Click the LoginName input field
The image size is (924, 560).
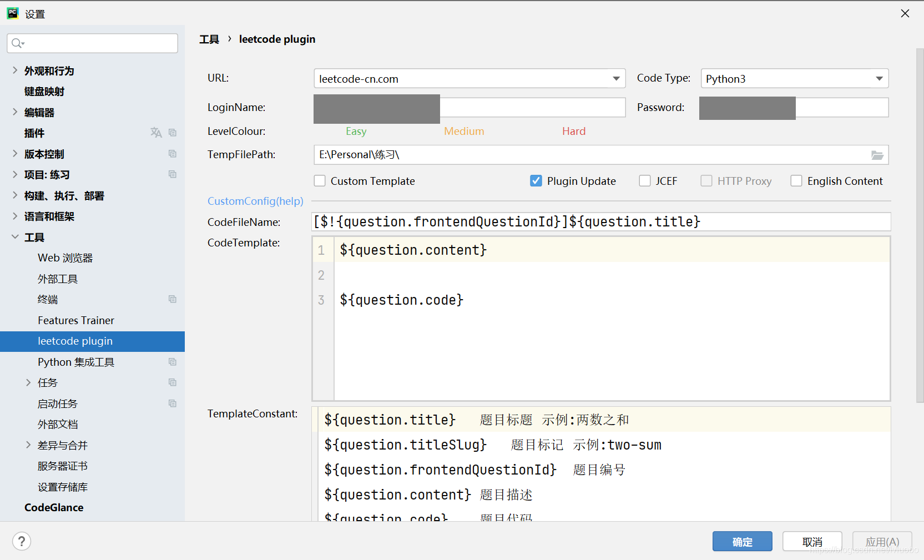[x=469, y=108]
